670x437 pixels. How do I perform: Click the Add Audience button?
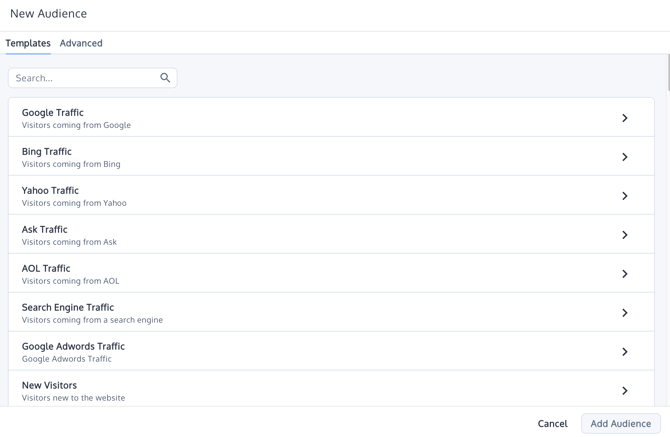click(x=620, y=423)
